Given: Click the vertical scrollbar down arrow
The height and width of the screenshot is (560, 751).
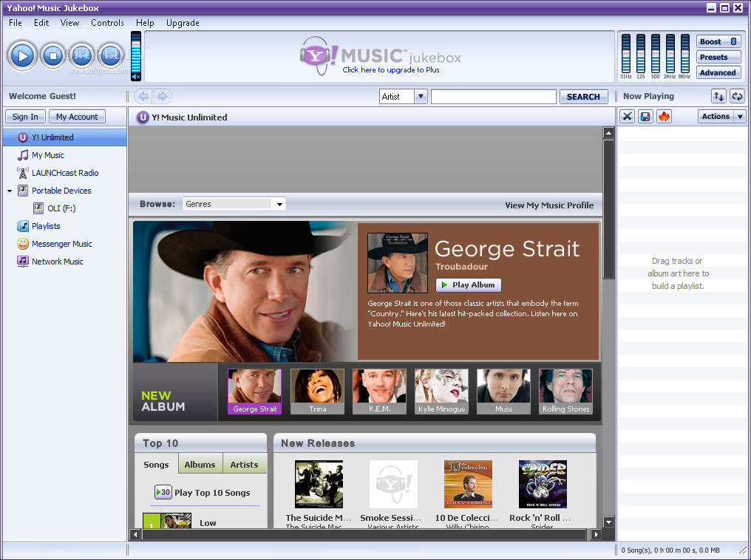Looking at the screenshot, I should [608, 522].
